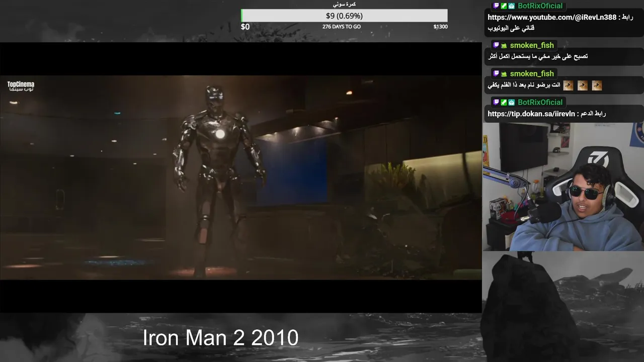The width and height of the screenshot is (644, 362).
Task: Click Twitch badge on smoken_fish emote message
Action: click(x=496, y=74)
